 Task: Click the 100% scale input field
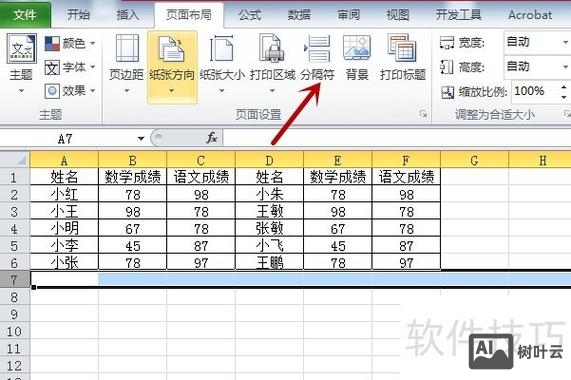535,91
